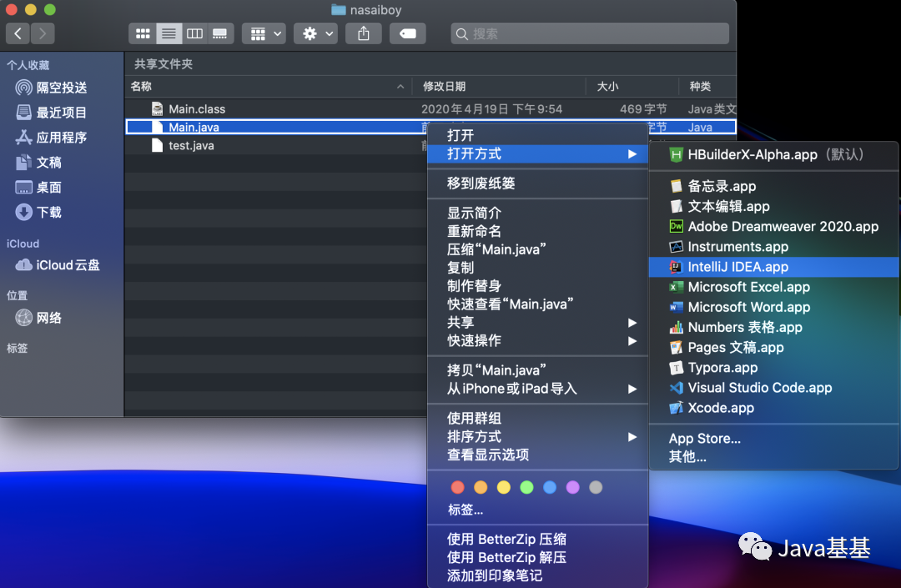Open the group-by arrangement dropdown
Image resolution: width=901 pixels, height=588 pixels.
tap(264, 34)
